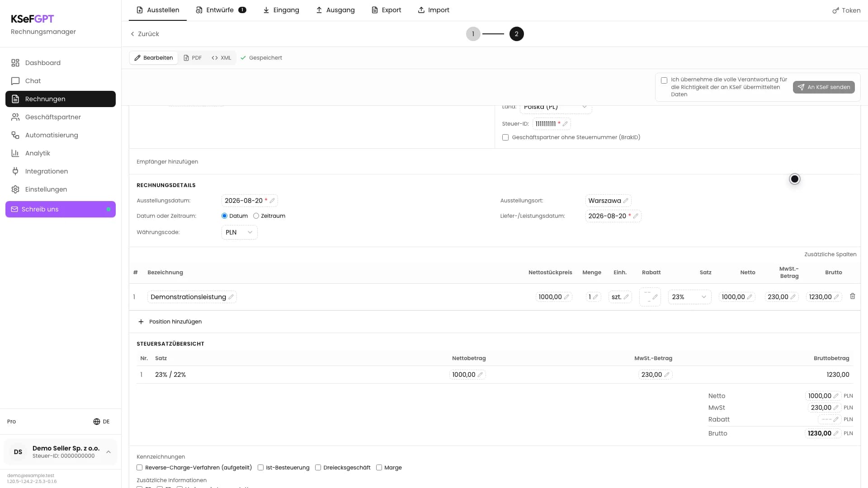
Task: Click the Ausstellungsdatum field 2026-08-20
Action: (x=250, y=201)
